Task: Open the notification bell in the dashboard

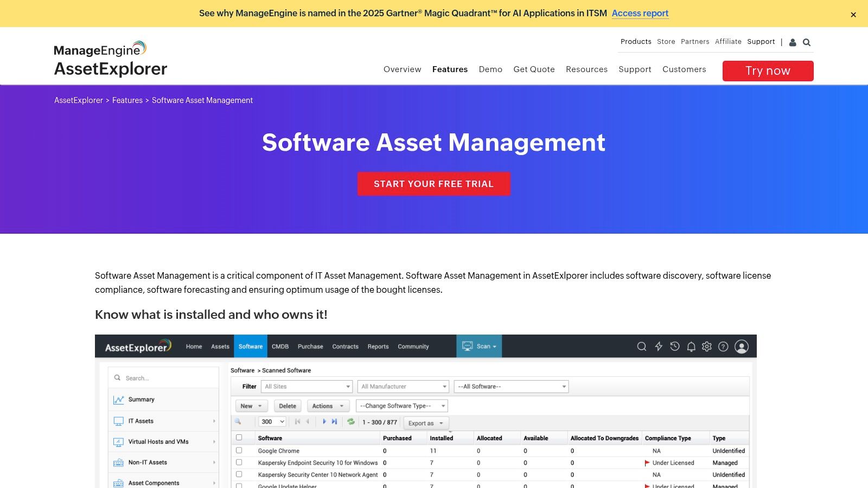Action: pos(691,346)
